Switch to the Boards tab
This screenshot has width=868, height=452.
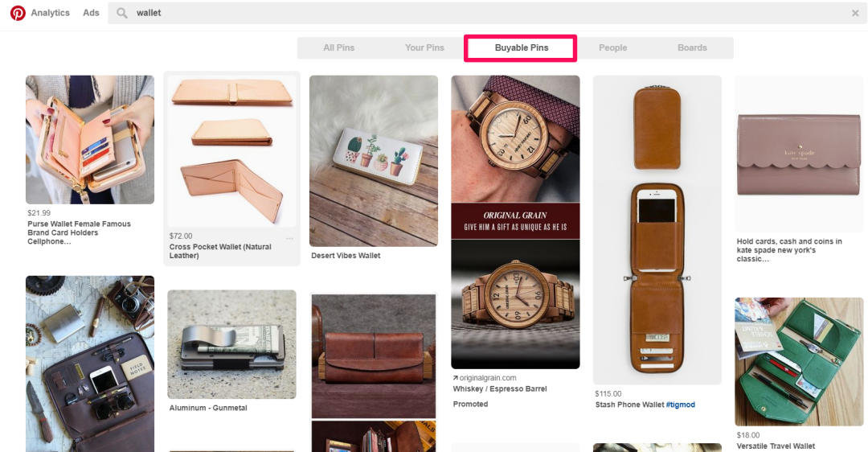click(692, 47)
